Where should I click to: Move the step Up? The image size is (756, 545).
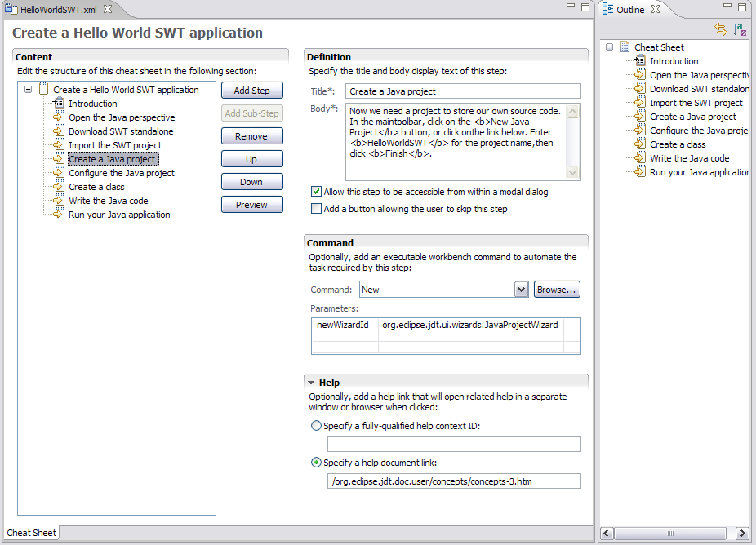click(x=252, y=159)
